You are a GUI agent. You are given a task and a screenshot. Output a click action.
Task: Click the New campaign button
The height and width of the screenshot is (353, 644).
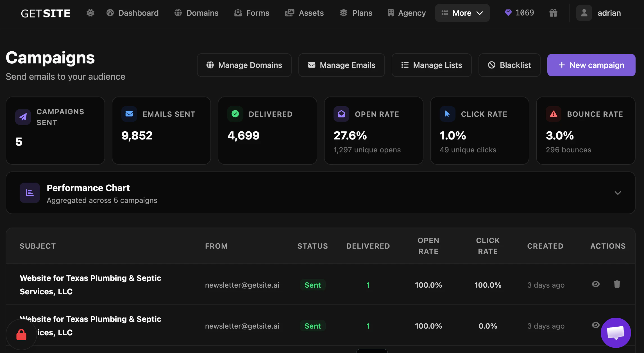(591, 65)
